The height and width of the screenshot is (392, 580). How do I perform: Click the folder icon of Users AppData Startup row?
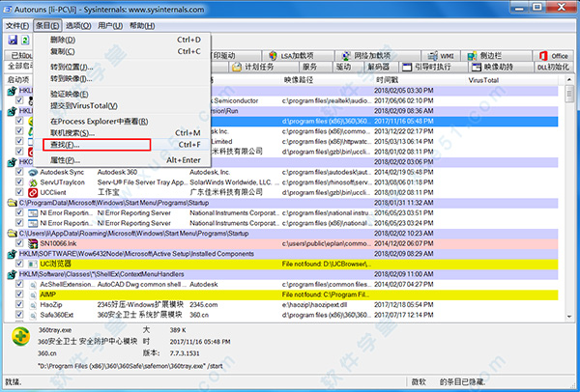point(13,234)
